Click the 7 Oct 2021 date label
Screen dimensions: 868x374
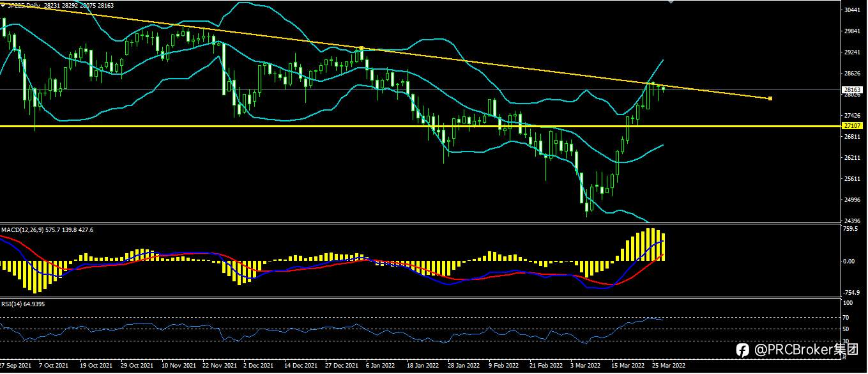(x=54, y=366)
